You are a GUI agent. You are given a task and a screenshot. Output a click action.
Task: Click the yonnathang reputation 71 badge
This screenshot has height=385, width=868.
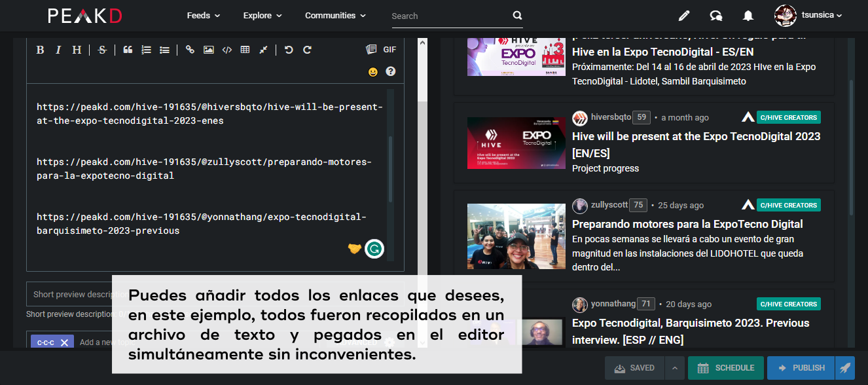[646, 304]
